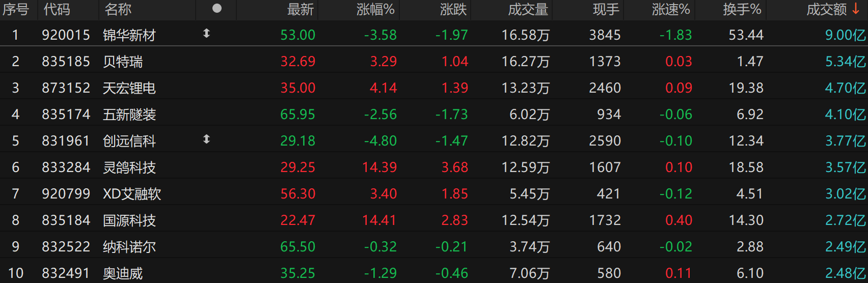The image size is (868, 283).
Task: Open stock 灵鸽科技 from the list
Action: click(129, 167)
